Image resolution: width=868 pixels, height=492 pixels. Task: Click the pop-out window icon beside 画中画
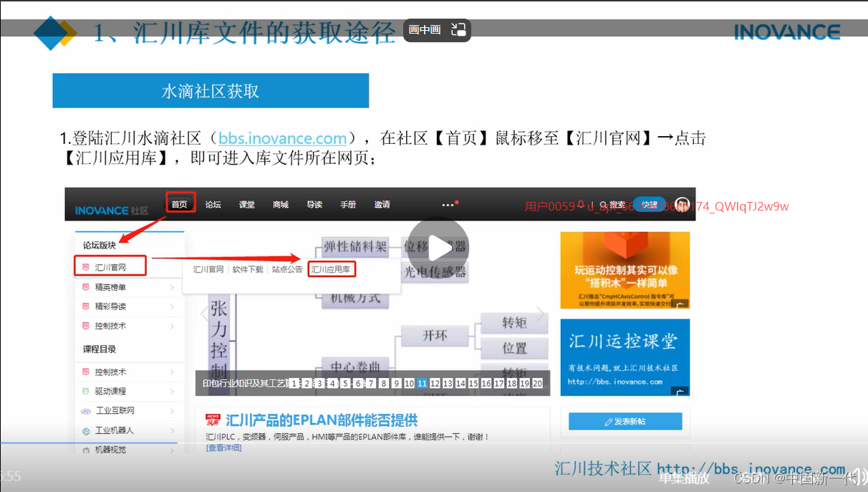pos(458,30)
